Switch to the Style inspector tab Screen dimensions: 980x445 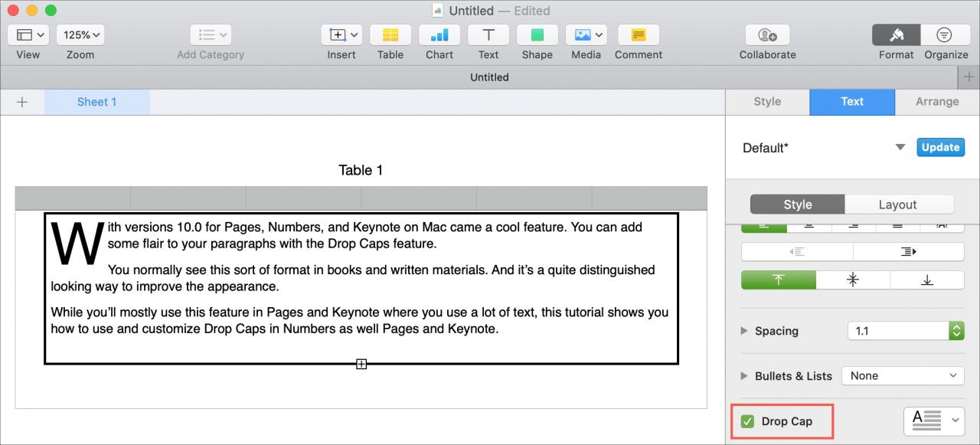tap(767, 102)
